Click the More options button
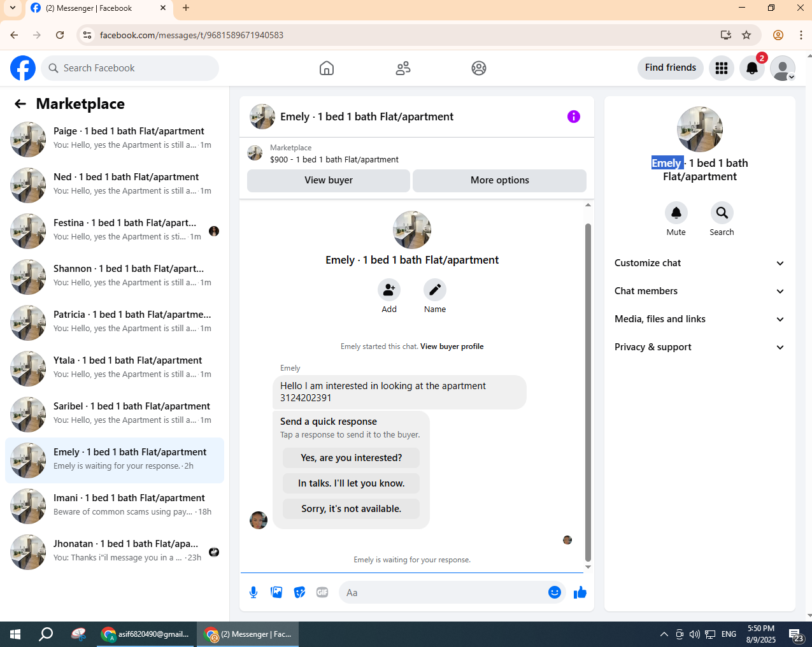The width and height of the screenshot is (812, 647). pos(500,180)
